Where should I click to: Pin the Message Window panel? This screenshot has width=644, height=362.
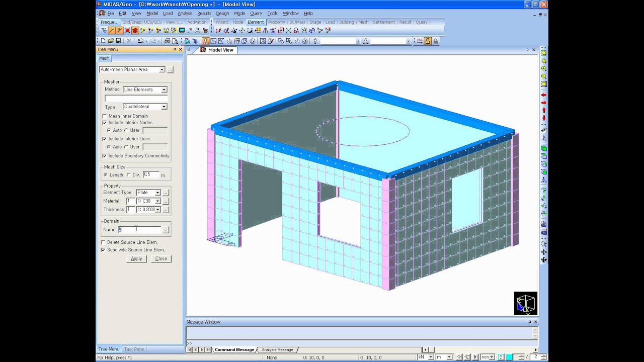pyautogui.click(x=530, y=322)
